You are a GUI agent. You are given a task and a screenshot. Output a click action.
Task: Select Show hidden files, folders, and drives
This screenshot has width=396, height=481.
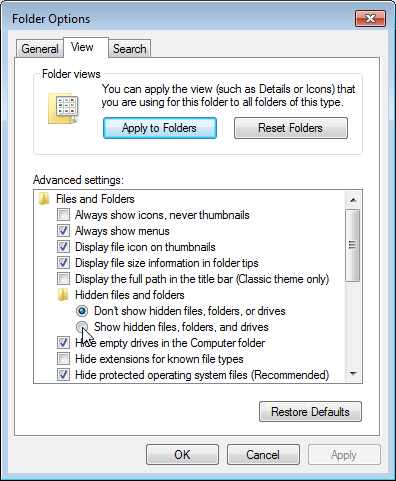(x=82, y=327)
